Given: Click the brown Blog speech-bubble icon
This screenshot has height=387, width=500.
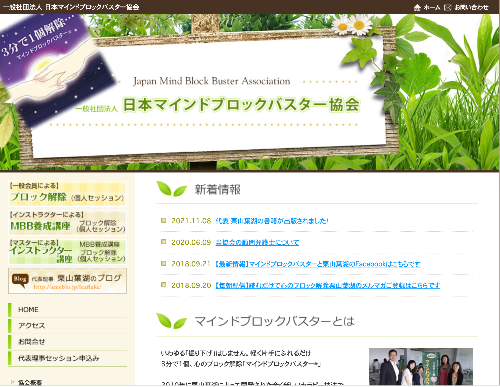Looking at the screenshot, I should coord(19,280).
